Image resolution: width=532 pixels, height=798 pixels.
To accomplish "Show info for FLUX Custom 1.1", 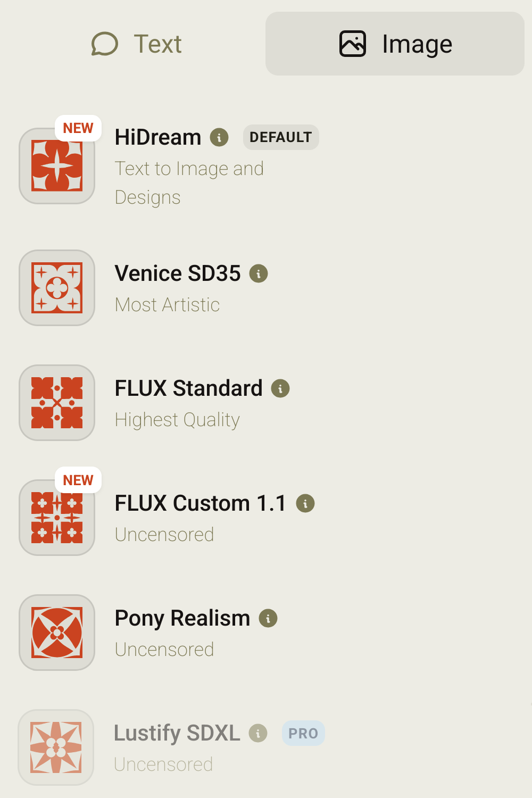I will tap(305, 503).
